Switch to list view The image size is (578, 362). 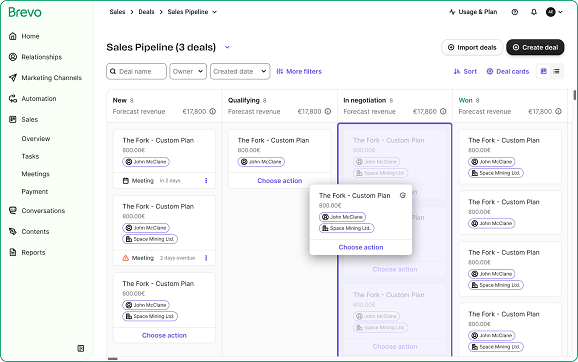click(x=556, y=71)
